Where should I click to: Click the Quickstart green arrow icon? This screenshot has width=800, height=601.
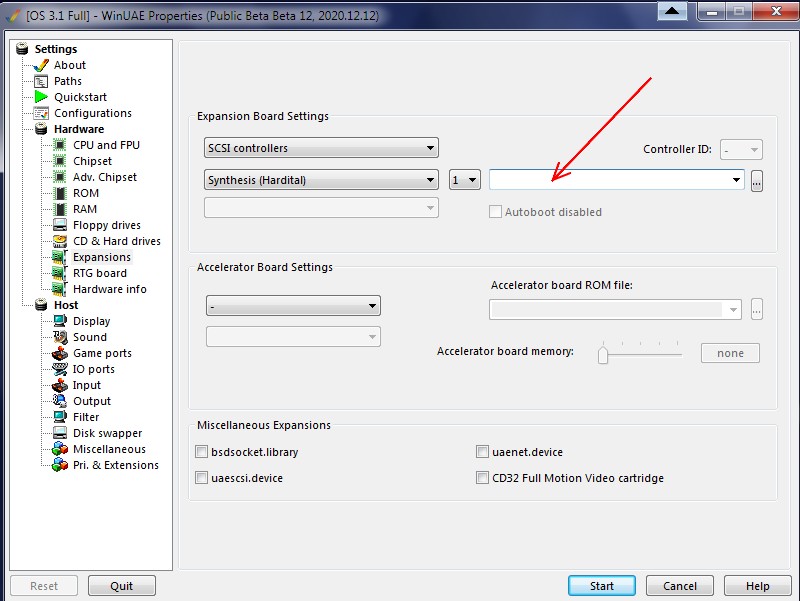41,97
